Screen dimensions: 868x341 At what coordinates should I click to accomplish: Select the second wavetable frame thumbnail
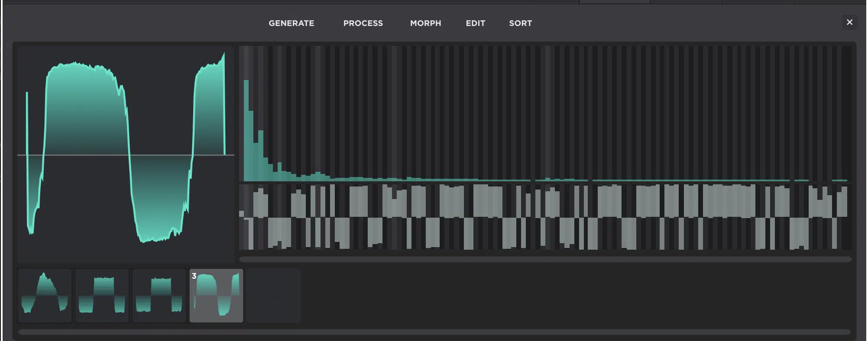coord(102,296)
